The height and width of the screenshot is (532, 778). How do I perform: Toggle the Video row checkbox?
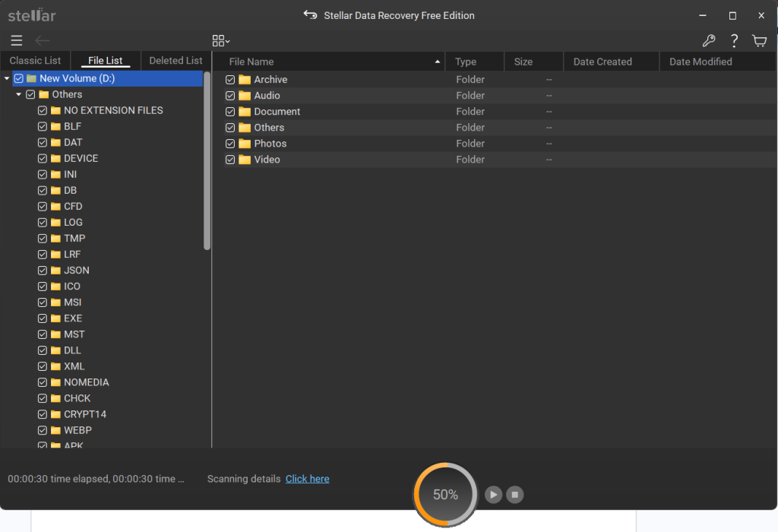(230, 160)
